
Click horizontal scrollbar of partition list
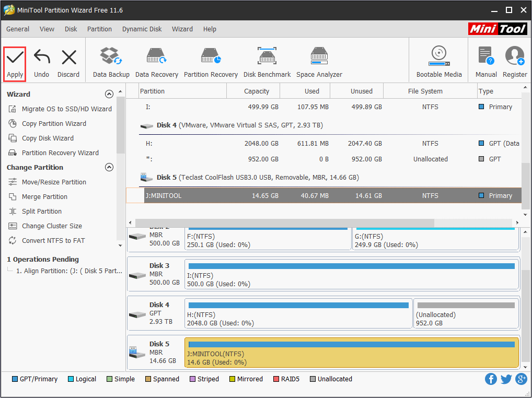[x=284, y=223]
